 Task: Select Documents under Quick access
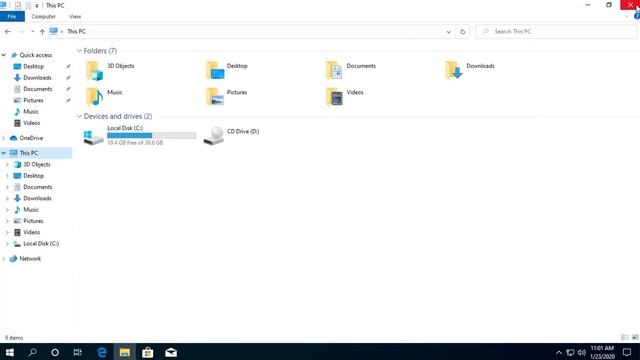tap(38, 89)
